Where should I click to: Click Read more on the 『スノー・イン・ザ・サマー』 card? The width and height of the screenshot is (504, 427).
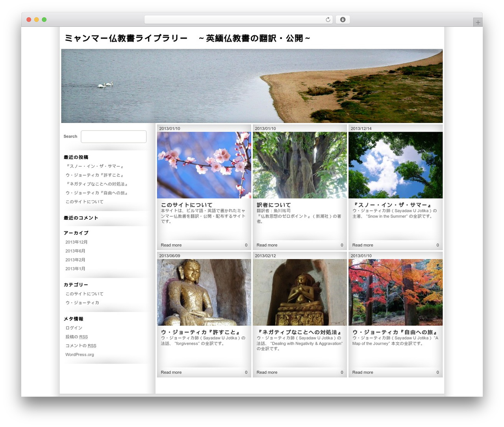363,245
